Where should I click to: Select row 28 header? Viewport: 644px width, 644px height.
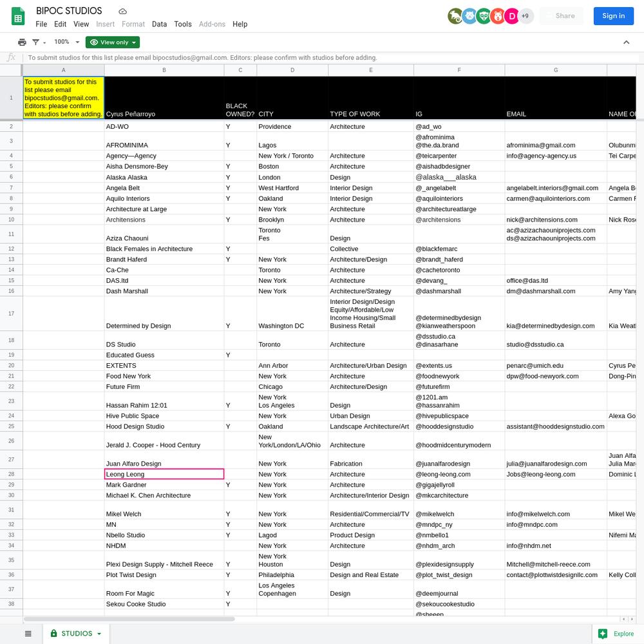(x=11, y=475)
